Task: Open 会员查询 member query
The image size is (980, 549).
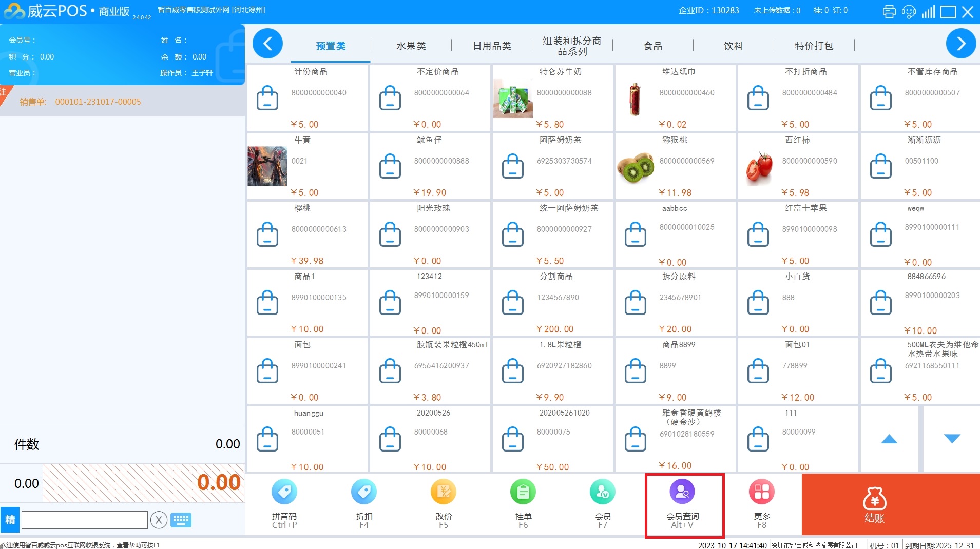Action: (682, 503)
